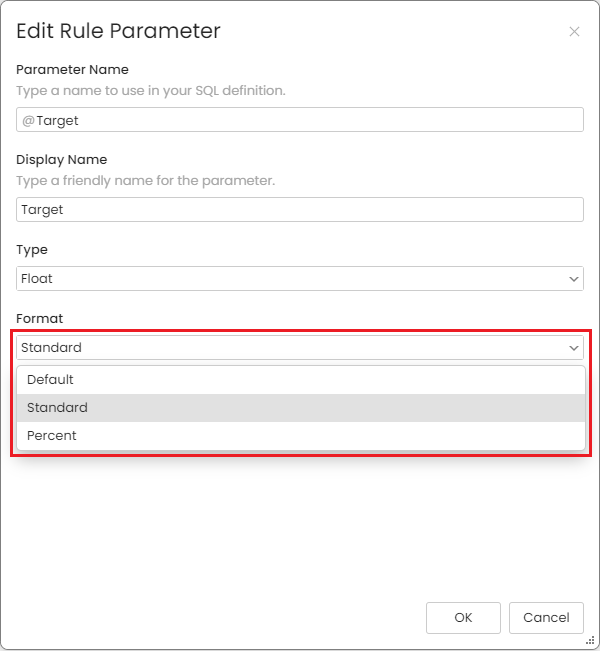Click the SQL definition hint text

coord(151,91)
